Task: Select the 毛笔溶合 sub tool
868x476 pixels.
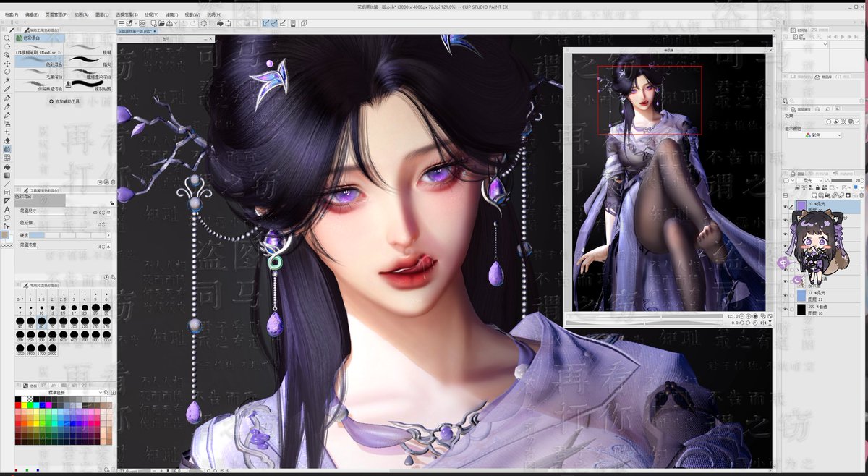Action: pyautogui.click(x=39, y=75)
